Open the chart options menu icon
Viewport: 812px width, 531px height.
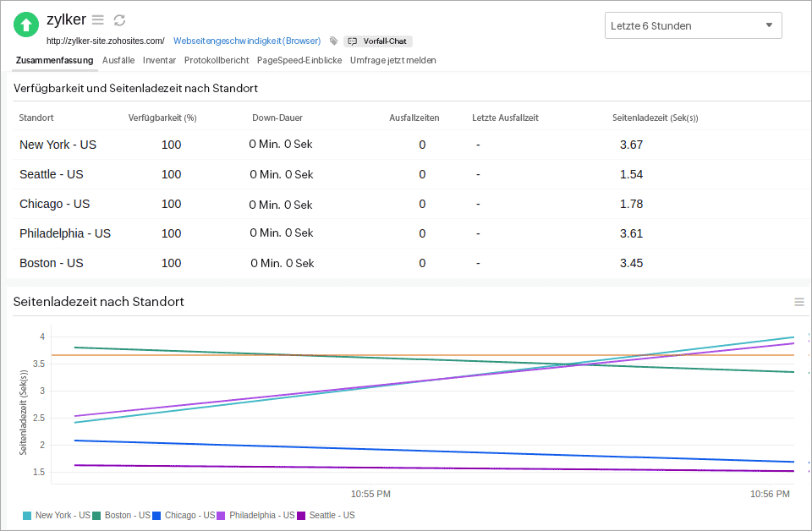click(798, 302)
